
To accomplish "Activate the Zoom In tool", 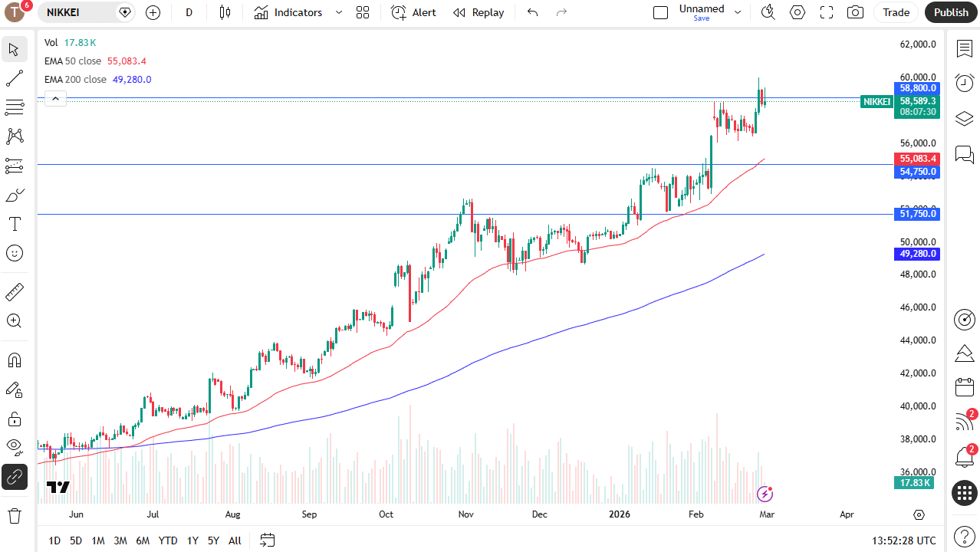I will [x=14, y=321].
